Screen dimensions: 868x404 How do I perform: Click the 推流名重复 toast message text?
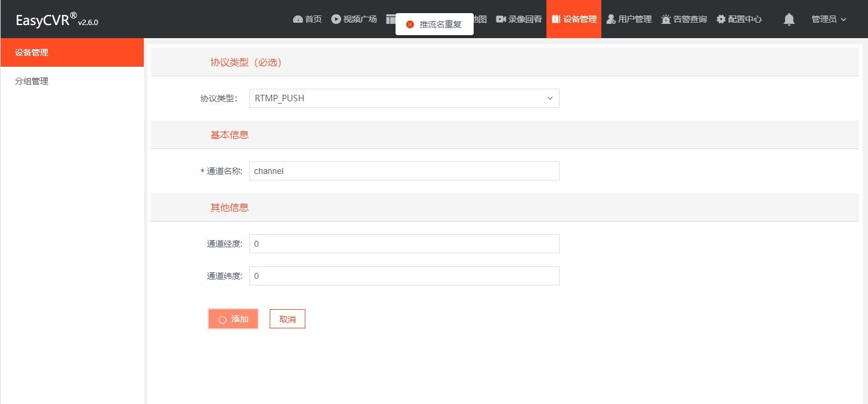tap(441, 24)
